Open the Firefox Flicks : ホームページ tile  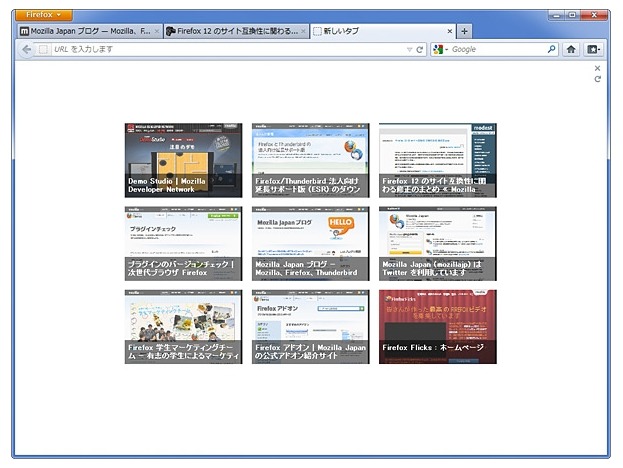point(437,327)
